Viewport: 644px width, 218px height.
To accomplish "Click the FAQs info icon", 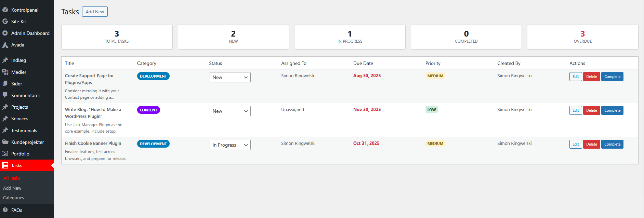I will (x=5, y=210).
